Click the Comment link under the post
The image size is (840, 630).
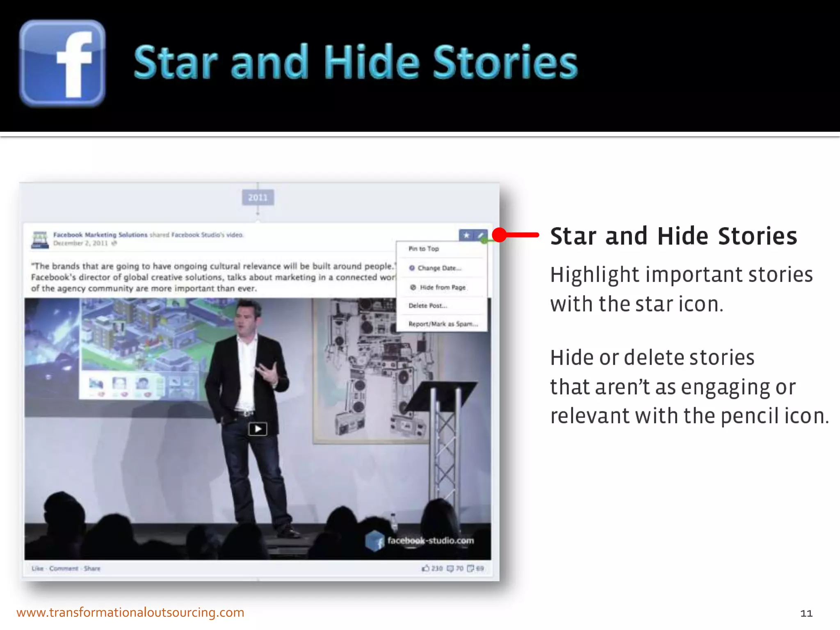click(x=64, y=568)
